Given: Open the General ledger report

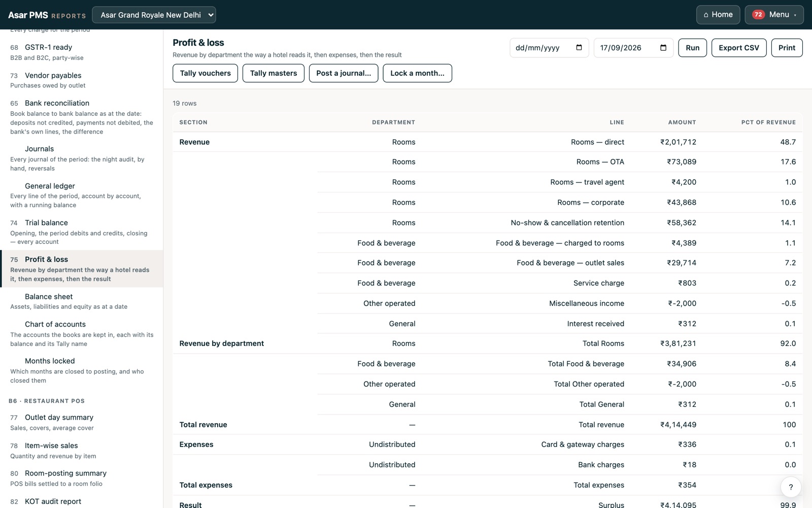Looking at the screenshot, I should tap(81, 195).
